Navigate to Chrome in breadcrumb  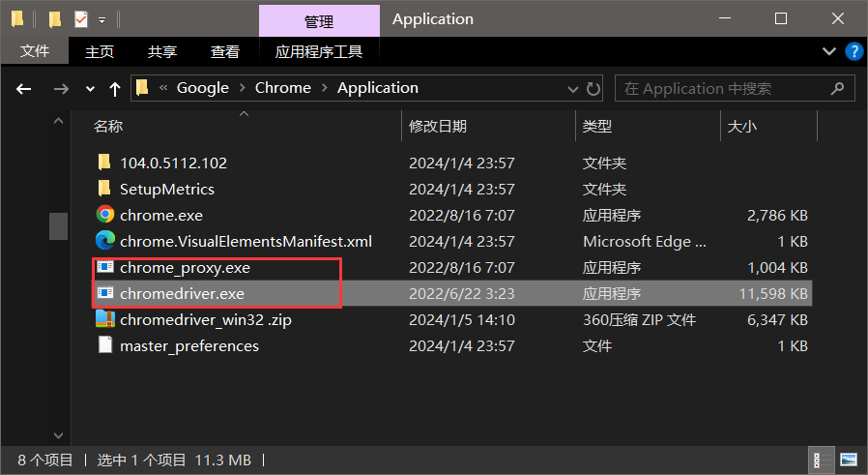[283, 88]
